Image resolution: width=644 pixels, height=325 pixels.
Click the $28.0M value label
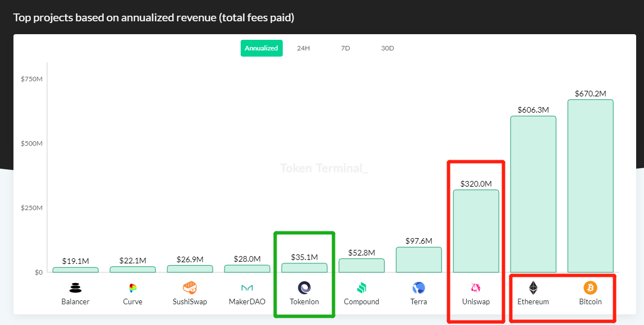(247, 259)
